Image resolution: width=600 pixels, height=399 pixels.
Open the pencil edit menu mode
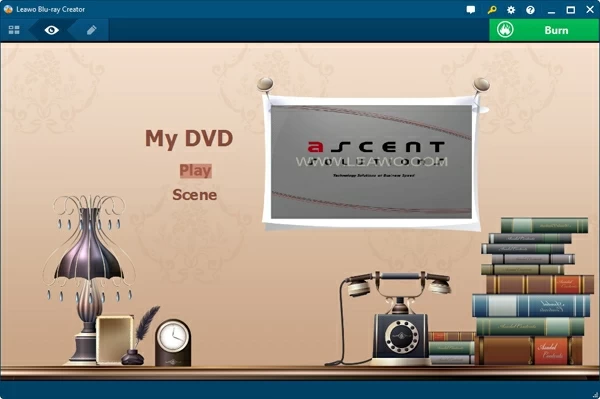click(91, 30)
